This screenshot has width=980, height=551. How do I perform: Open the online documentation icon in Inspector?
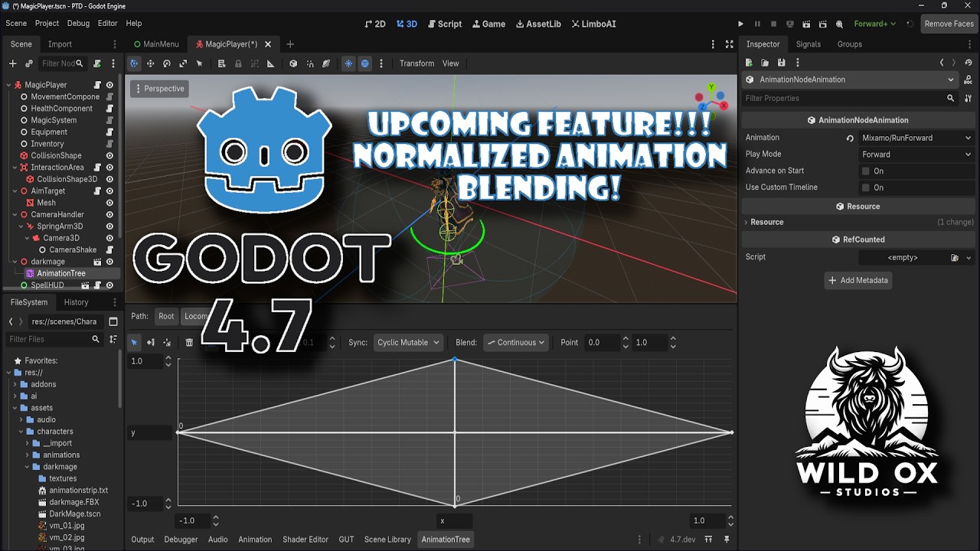969,80
